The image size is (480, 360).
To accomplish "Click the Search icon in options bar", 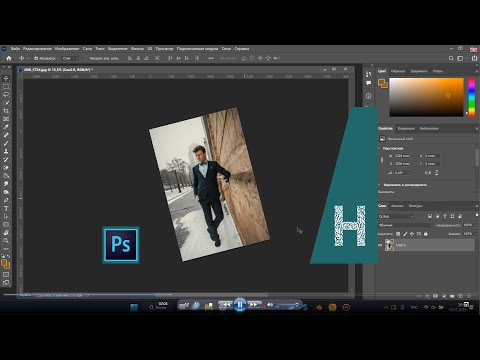I will 451,58.
